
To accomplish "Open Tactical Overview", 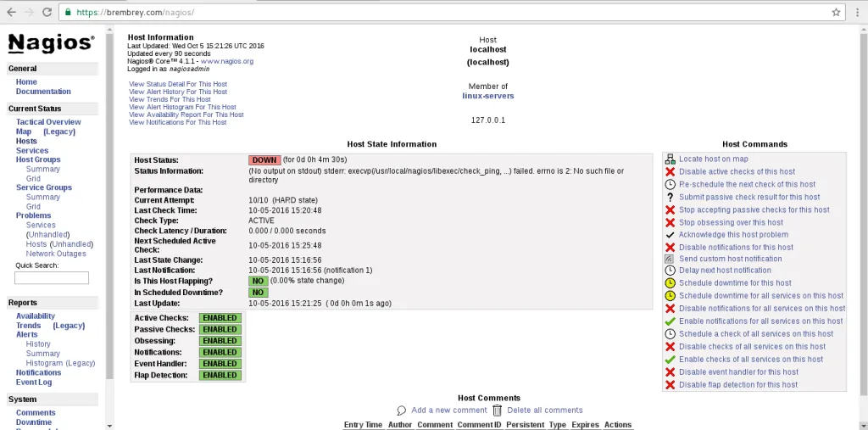I will [48, 122].
